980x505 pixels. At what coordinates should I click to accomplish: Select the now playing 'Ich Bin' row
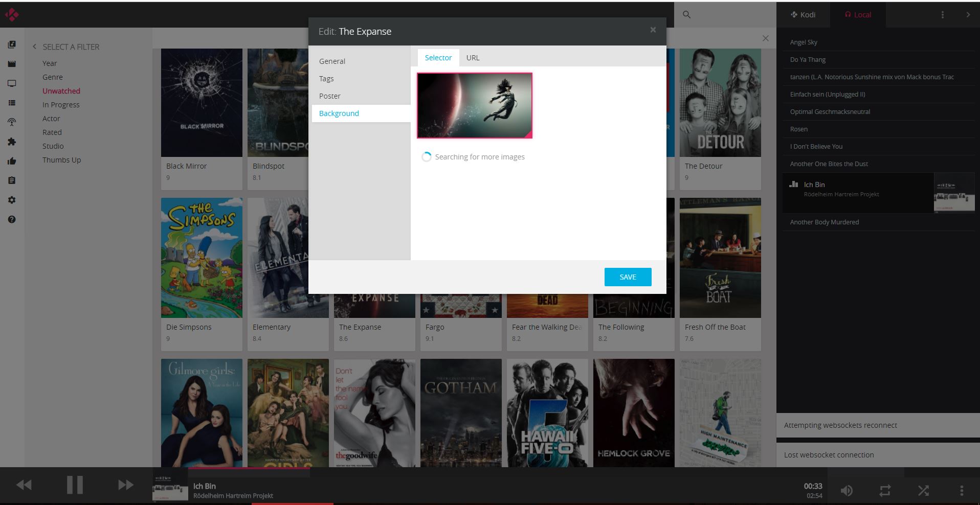point(878,193)
